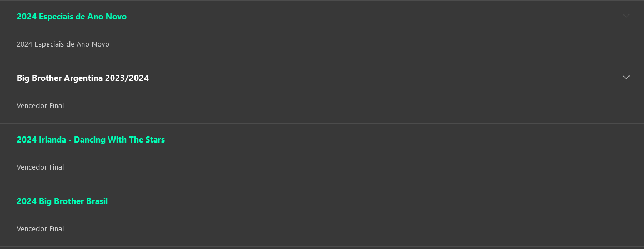Screen dimensions: 644x249
Task: View the final winner market for Argentina
Action: click(x=41, y=106)
